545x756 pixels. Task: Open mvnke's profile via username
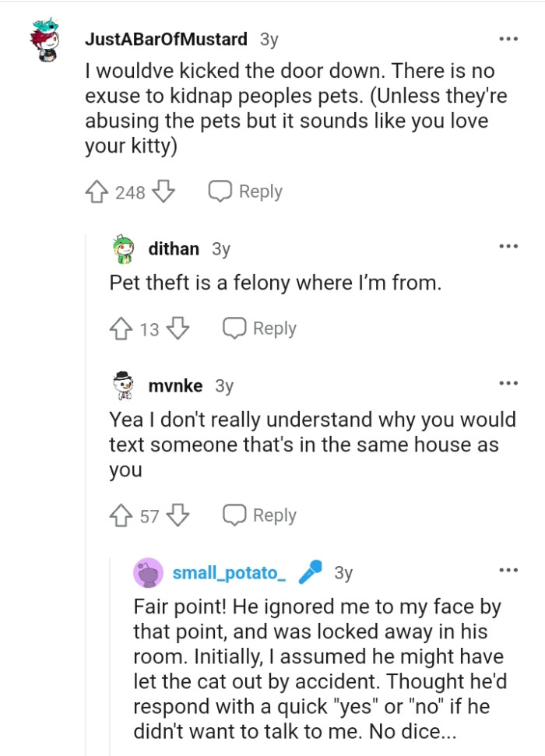[175, 385]
